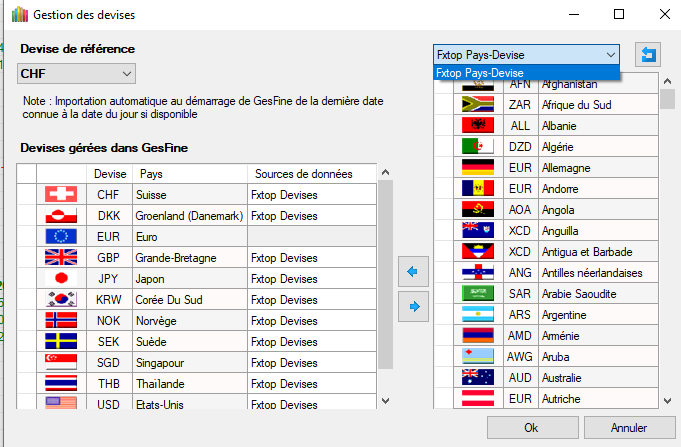Screen dimensions: 681x447
Task: Click the South Korea flag in KRW row
Action: pyautogui.click(x=61, y=299)
